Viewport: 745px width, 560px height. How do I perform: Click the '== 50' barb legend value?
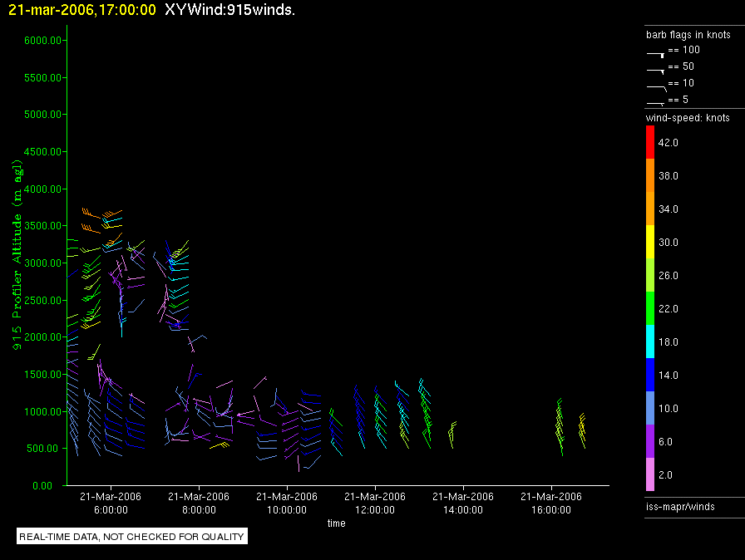(x=681, y=66)
